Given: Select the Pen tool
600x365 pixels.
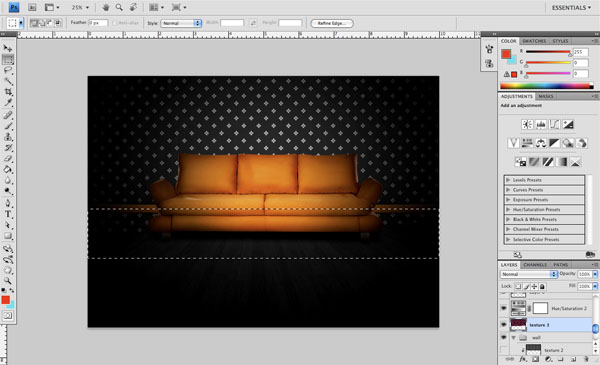Looking at the screenshot, I should pyautogui.click(x=8, y=203).
